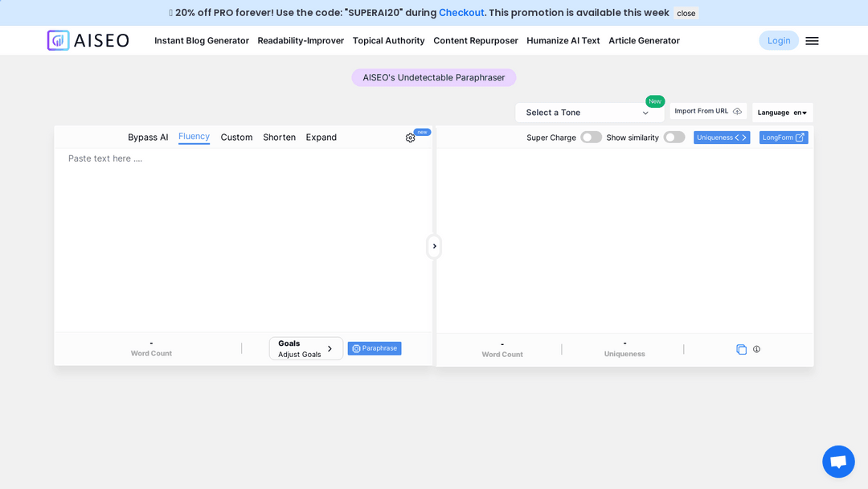The height and width of the screenshot is (489, 868).
Task: Select the Shorten tab
Action: tap(279, 138)
